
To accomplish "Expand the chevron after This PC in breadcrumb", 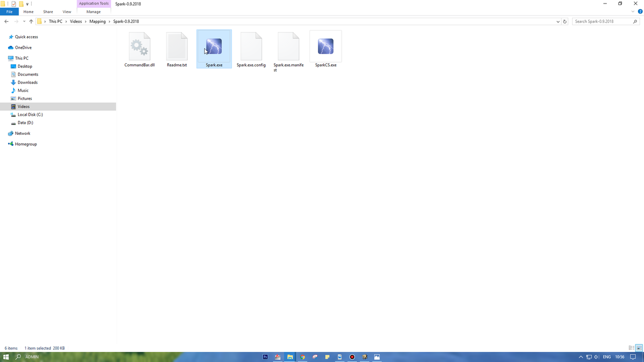I will [x=66, y=21].
